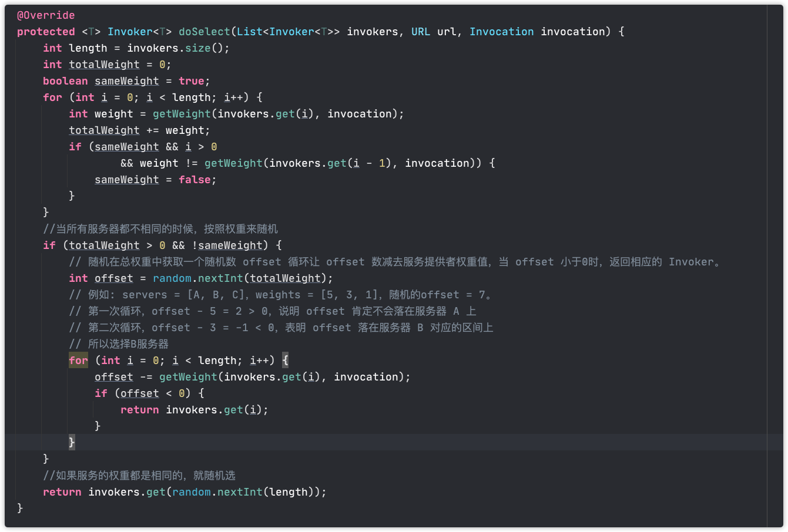Click the highlighted 'for' keyword of the second loop

pyautogui.click(x=78, y=361)
